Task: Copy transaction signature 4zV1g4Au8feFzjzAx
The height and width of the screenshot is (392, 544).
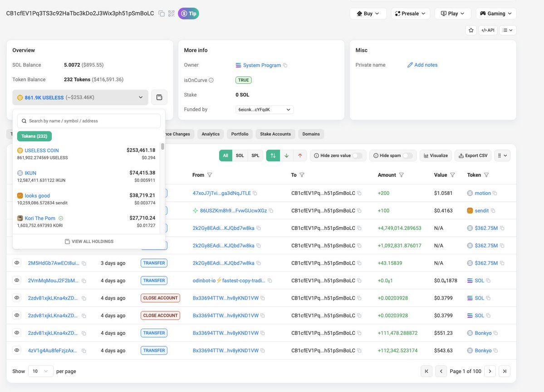Action: 83,351
